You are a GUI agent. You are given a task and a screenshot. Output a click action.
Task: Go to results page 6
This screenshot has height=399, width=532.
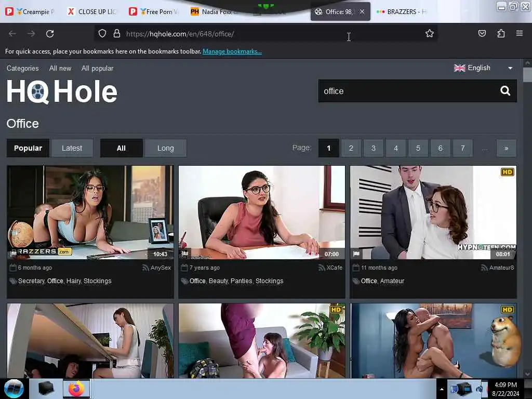pos(441,148)
